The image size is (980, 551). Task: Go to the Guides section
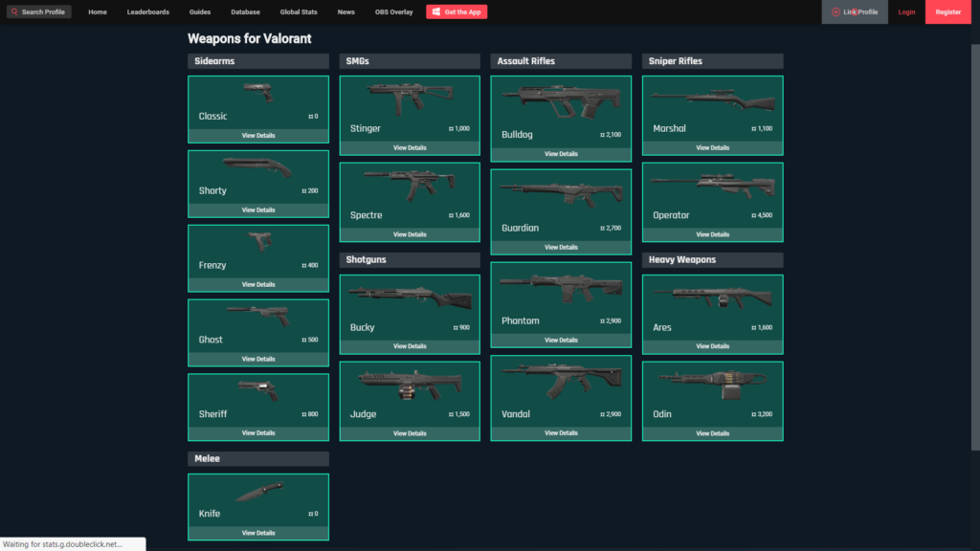[x=200, y=11]
